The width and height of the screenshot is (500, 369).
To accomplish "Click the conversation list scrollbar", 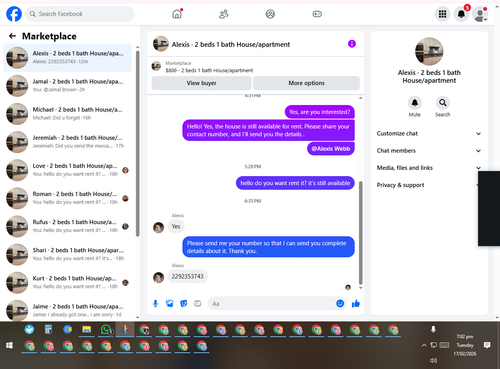I will (137, 144).
